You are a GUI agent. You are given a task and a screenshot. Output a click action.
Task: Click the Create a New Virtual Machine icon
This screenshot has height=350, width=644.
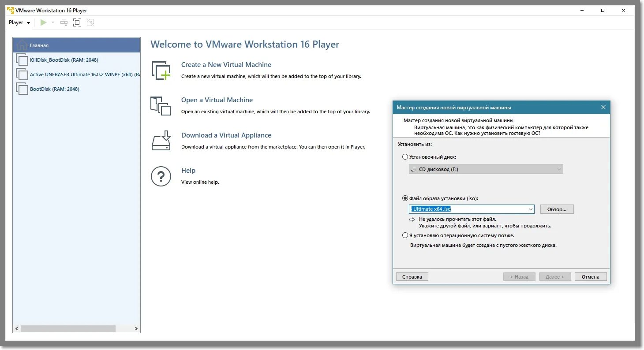point(161,71)
